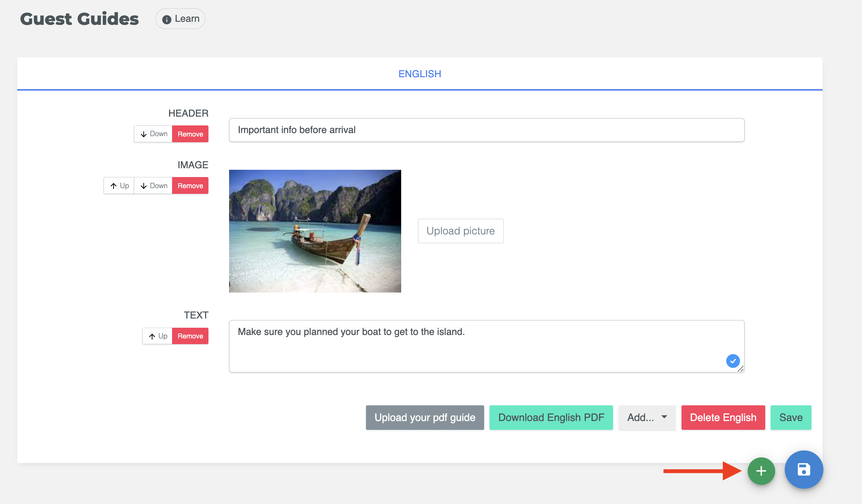This screenshot has width=862, height=504.
Task: Click the header text input field
Action: [486, 130]
